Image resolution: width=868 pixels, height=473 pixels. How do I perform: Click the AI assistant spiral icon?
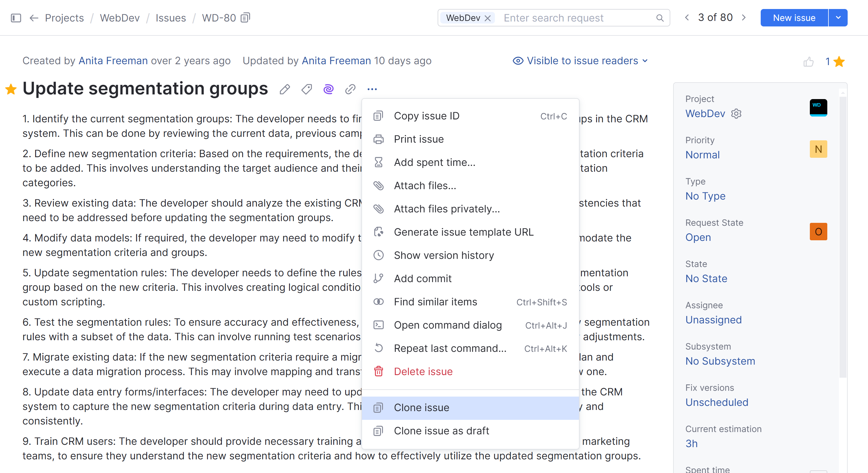pyautogui.click(x=328, y=89)
